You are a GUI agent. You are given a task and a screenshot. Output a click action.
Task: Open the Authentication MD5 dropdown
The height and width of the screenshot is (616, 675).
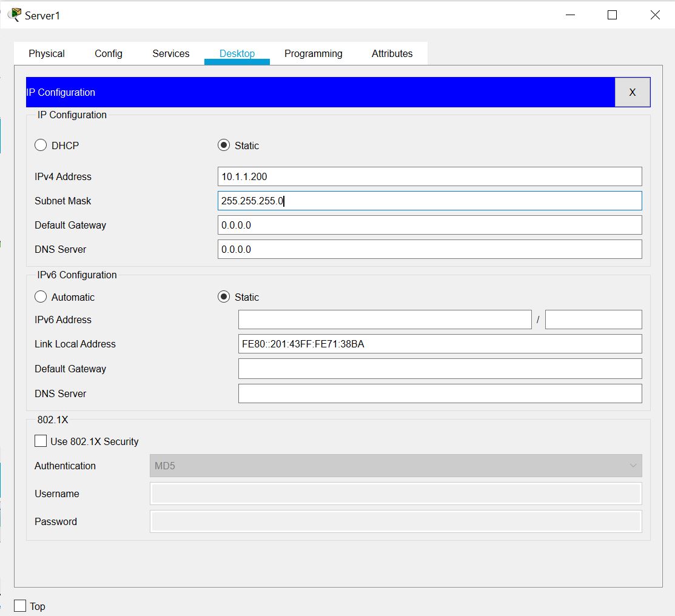click(x=633, y=466)
